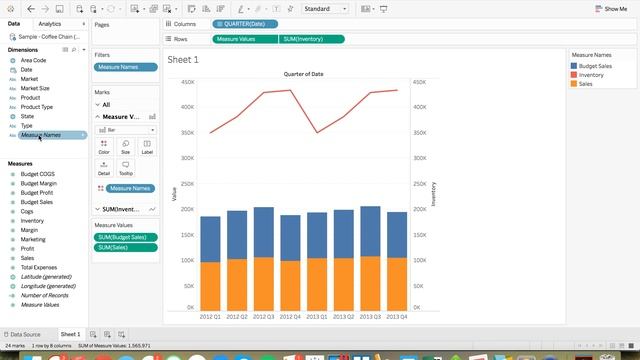The width and height of the screenshot is (640, 360).
Task: Switch to the Data pane tab
Action: pyautogui.click(x=14, y=24)
